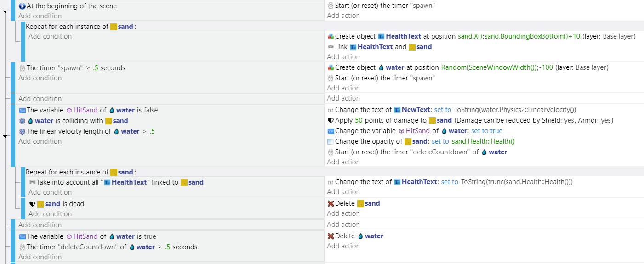
Task: Select the "Change the text of NewText" action
Action: pos(452,110)
